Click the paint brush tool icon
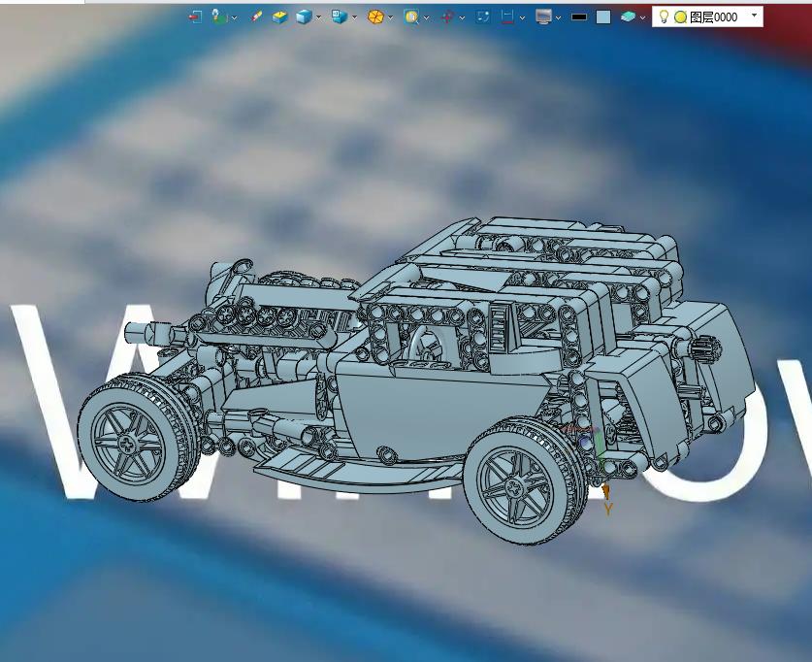This screenshot has width=812, height=662. click(x=256, y=17)
